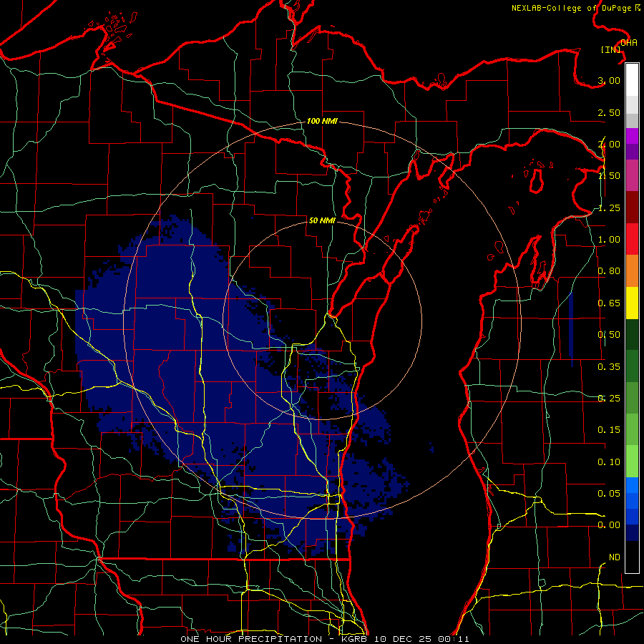Click the 0.35 legend value

(609, 367)
